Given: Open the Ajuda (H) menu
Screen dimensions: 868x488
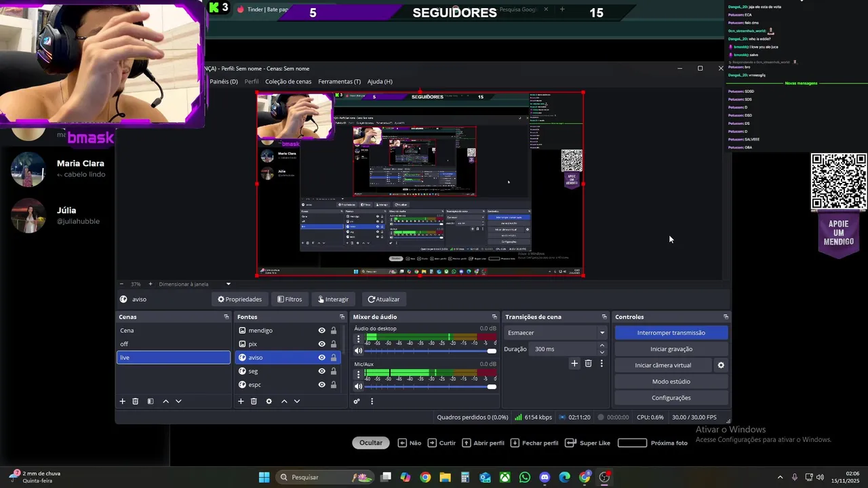Looking at the screenshot, I should pyautogui.click(x=380, y=81).
